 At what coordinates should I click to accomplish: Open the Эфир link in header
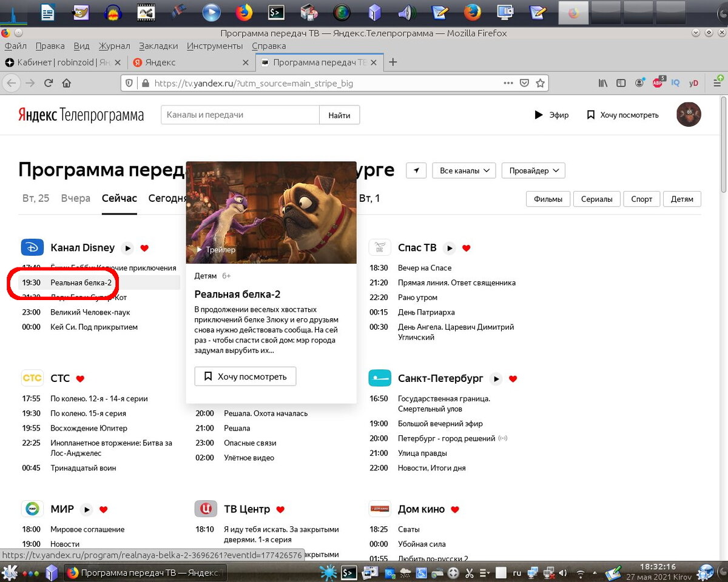pyautogui.click(x=551, y=115)
